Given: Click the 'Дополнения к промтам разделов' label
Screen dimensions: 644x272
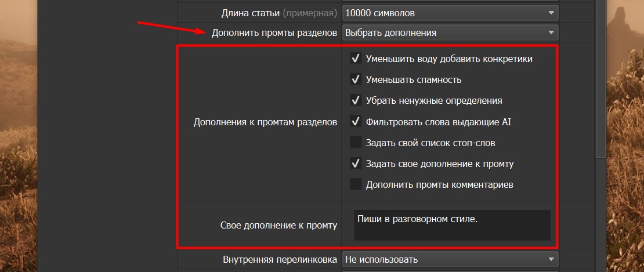Looking at the screenshot, I should pyautogui.click(x=265, y=122).
